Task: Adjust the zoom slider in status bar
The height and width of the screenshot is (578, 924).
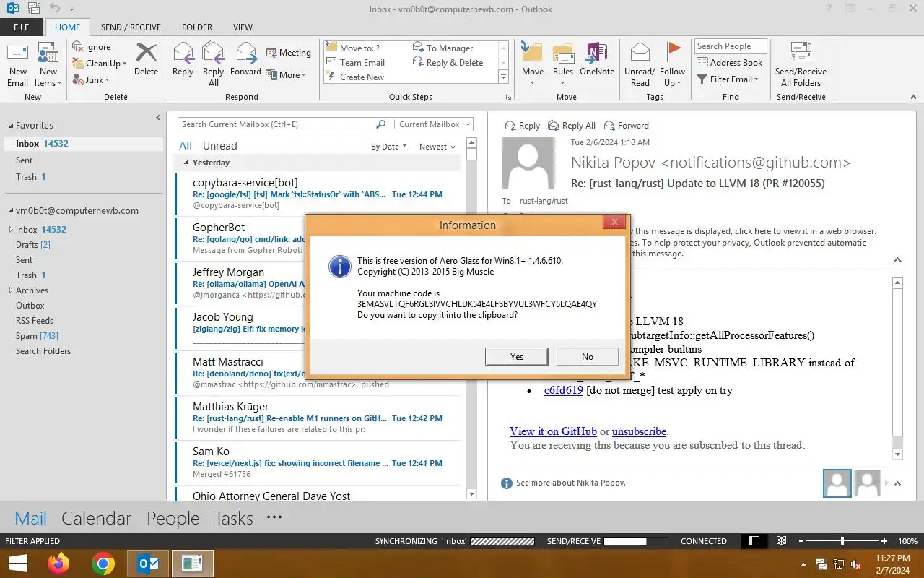Action: point(842,541)
